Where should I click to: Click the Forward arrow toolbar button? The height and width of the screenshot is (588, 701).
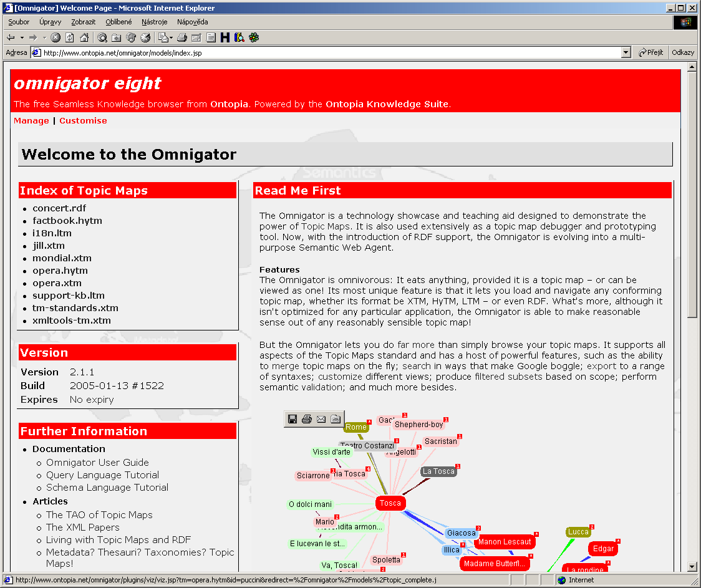33,37
